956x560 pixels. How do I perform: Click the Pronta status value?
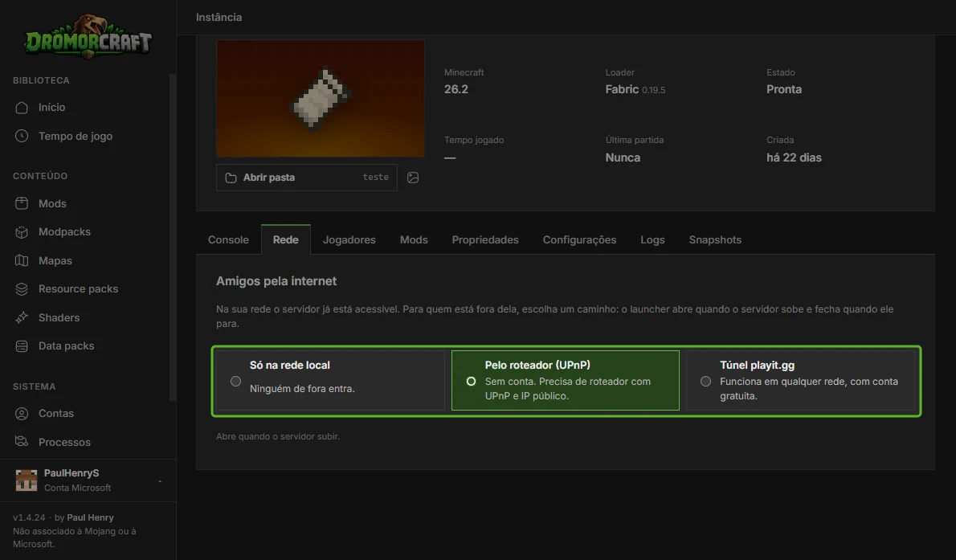[x=784, y=89]
